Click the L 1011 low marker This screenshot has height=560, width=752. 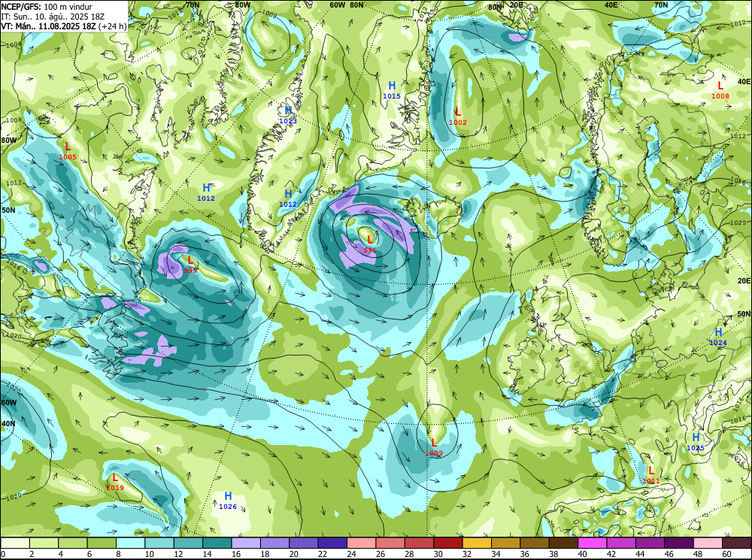click(650, 475)
